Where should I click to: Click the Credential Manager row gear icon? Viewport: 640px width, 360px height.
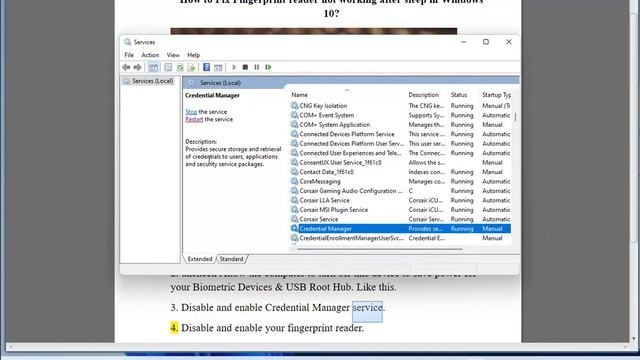294,228
